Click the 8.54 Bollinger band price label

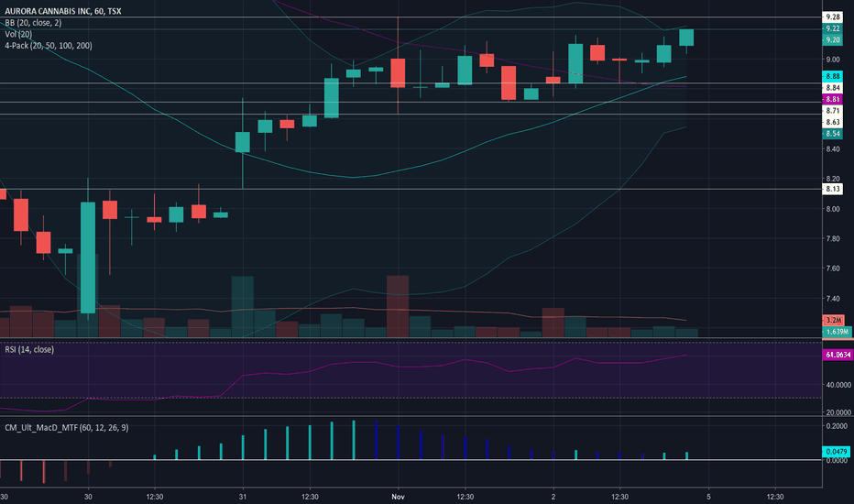pyautogui.click(x=832, y=134)
